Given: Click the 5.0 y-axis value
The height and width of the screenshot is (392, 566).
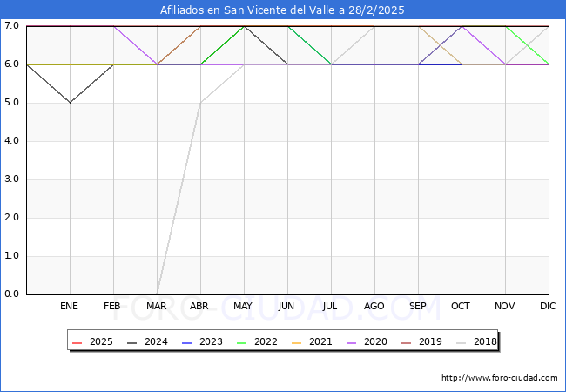Looking at the screenshot, I should (x=11, y=102).
